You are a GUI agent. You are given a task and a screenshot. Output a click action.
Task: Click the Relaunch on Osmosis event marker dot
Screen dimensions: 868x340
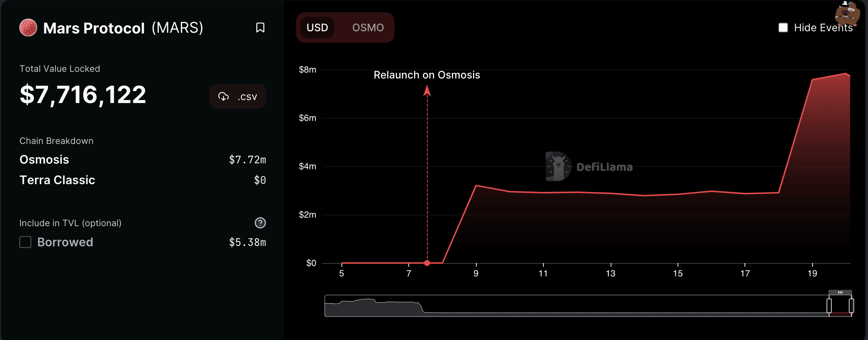coord(427,263)
